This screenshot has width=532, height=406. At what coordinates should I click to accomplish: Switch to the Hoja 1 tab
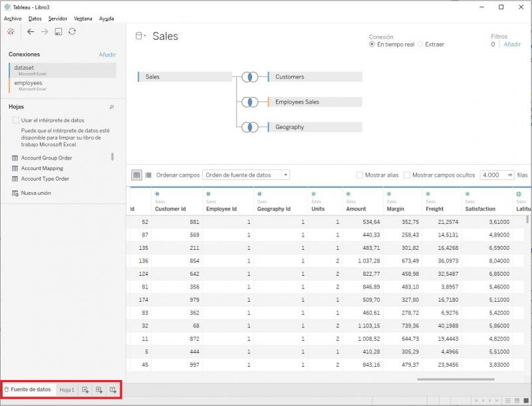[x=66, y=389]
